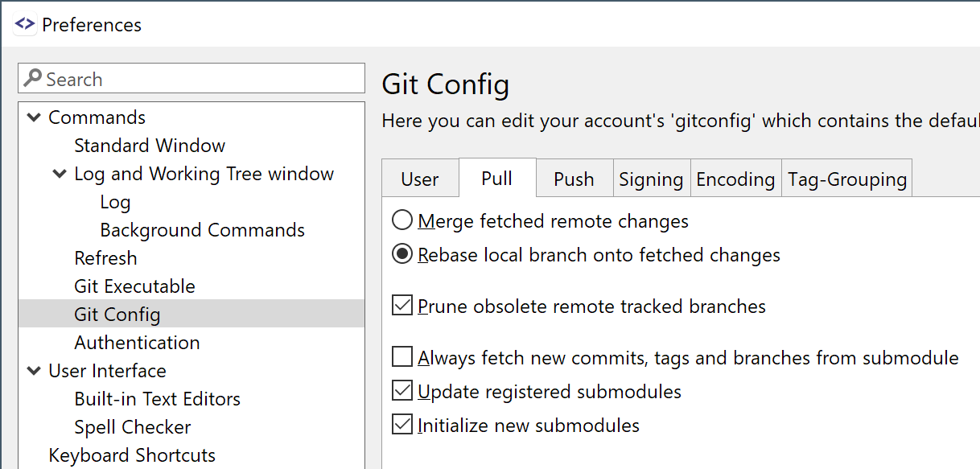This screenshot has height=469, width=980.
Task: Select Rebase local branch onto fetched changes
Action: pyautogui.click(x=404, y=254)
